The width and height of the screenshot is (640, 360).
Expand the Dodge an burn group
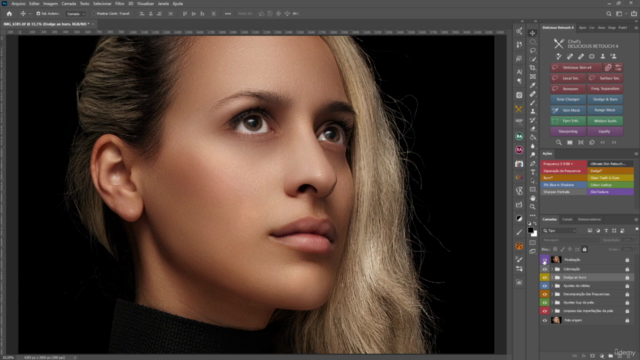552,278
